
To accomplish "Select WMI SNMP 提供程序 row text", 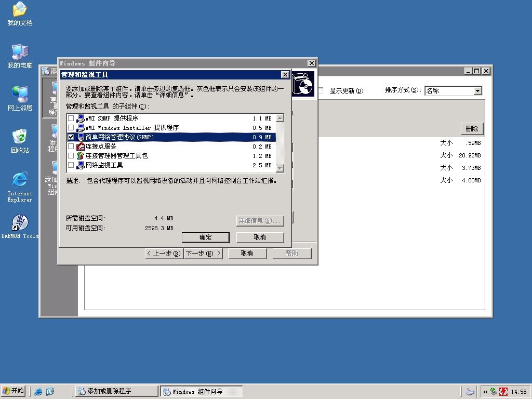I will click(x=112, y=118).
